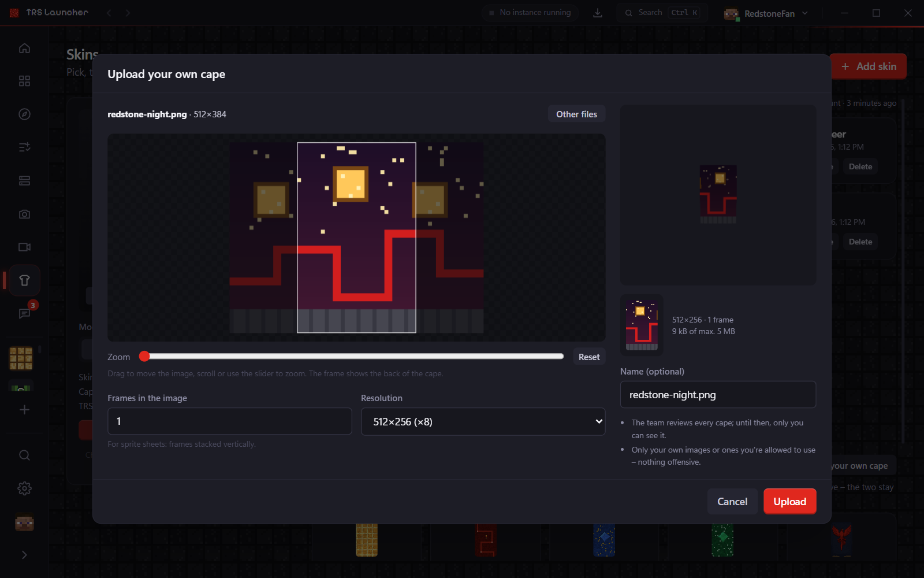Click the player head avatar in sidebar
Viewport: 924px width, 578px height.
coord(24,523)
